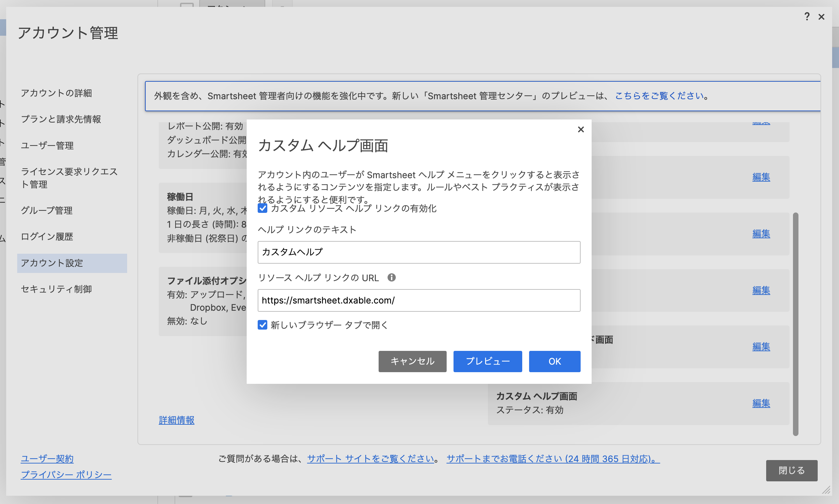Viewport: 839px width, 504px height.
Task: Click ステータス: 有効 text
Action: [530, 410]
